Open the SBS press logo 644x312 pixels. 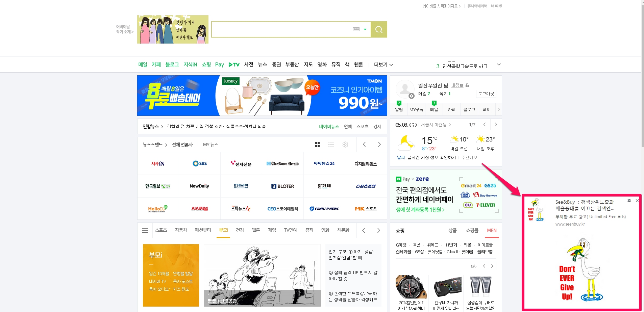click(x=200, y=163)
